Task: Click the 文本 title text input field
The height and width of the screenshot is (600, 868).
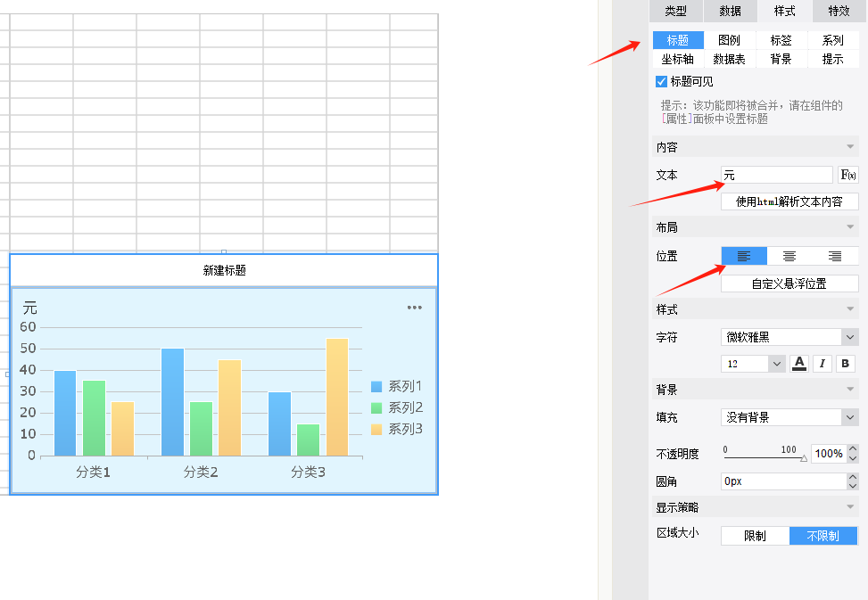Action: coord(777,175)
